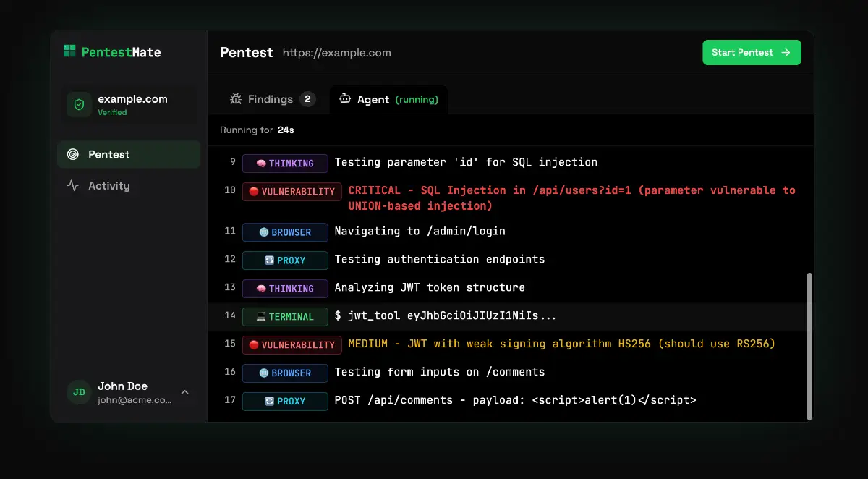The width and height of the screenshot is (868, 479).
Task: Switch to the Findings tab
Action: [x=272, y=99]
